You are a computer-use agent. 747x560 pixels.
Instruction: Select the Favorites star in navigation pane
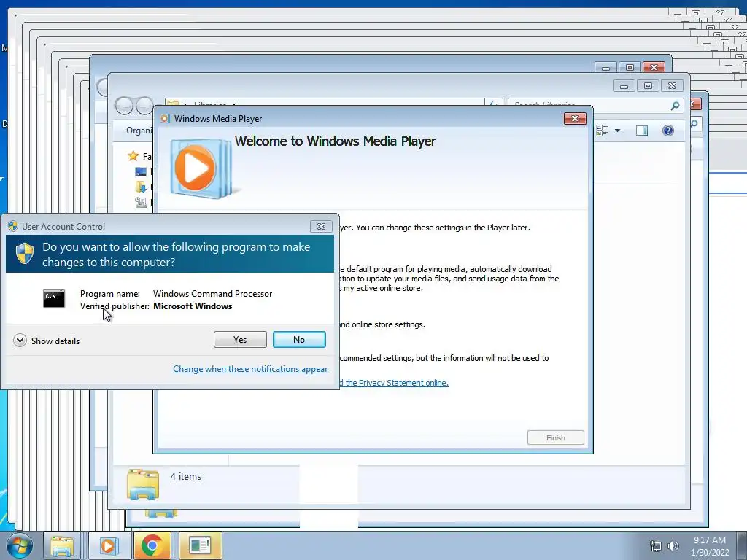tap(133, 156)
